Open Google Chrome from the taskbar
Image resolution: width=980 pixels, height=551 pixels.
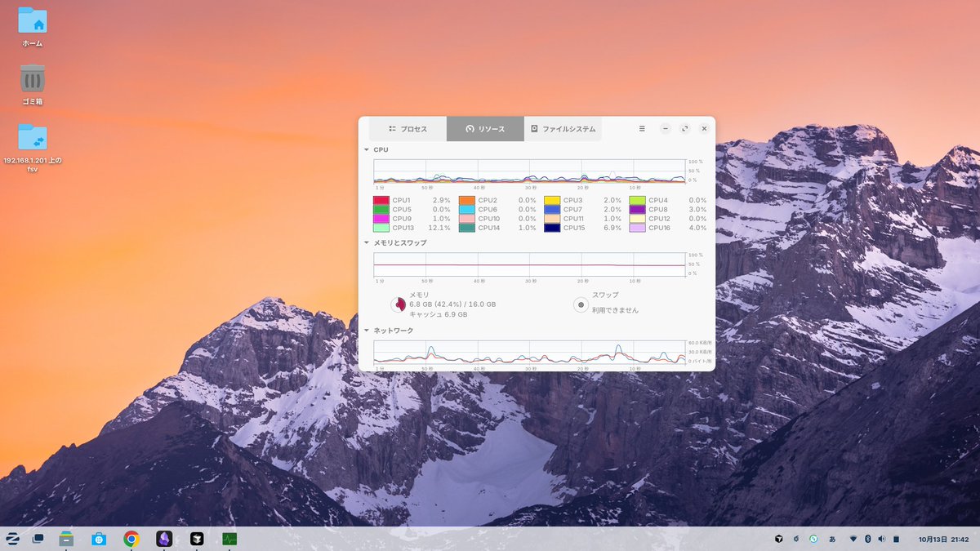tap(131, 539)
